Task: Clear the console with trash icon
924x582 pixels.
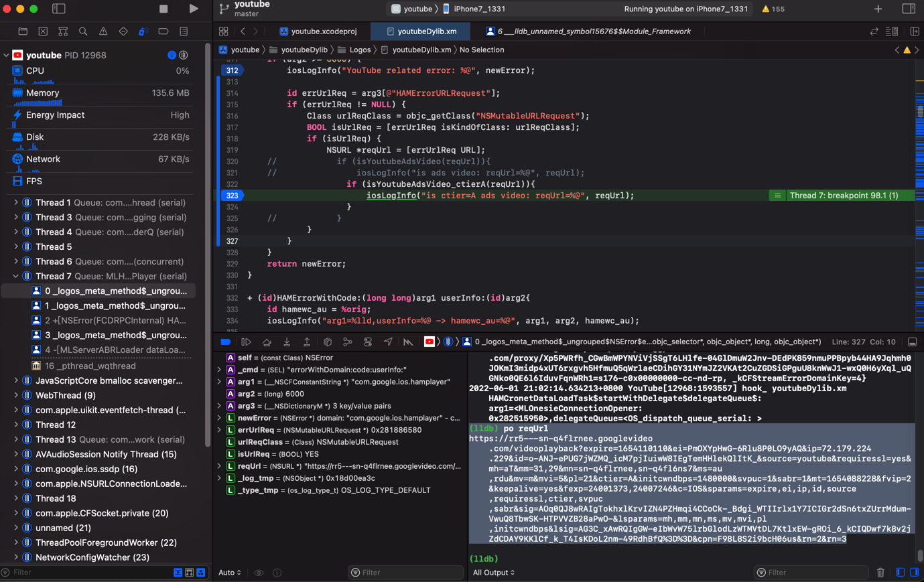Action: pos(880,573)
